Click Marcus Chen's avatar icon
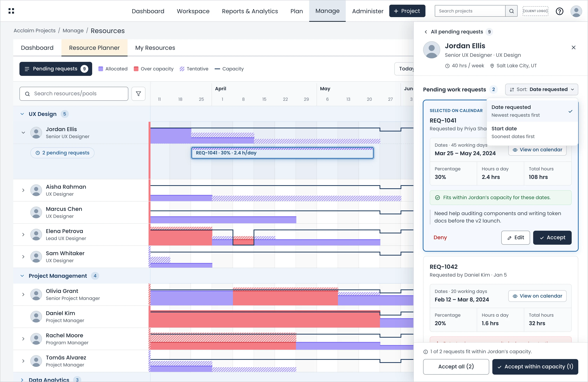The height and width of the screenshot is (382, 588). pos(36,213)
